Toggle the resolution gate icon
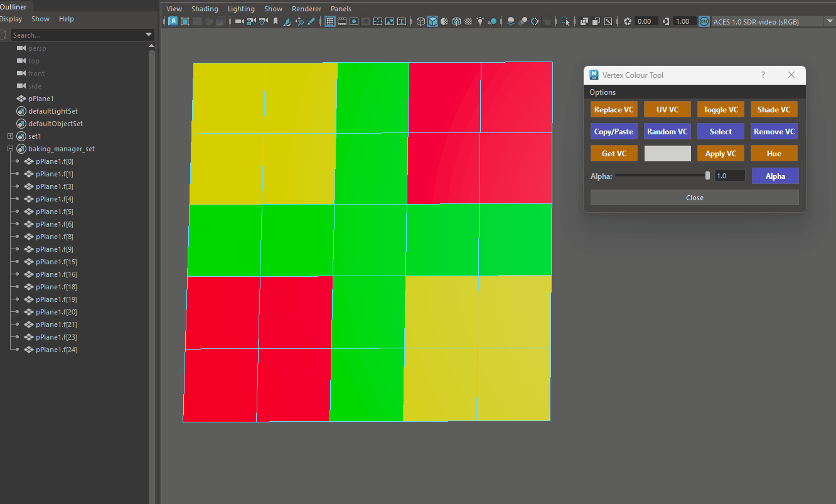Image resolution: width=836 pixels, height=504 pixels. (x=354, y=21)
